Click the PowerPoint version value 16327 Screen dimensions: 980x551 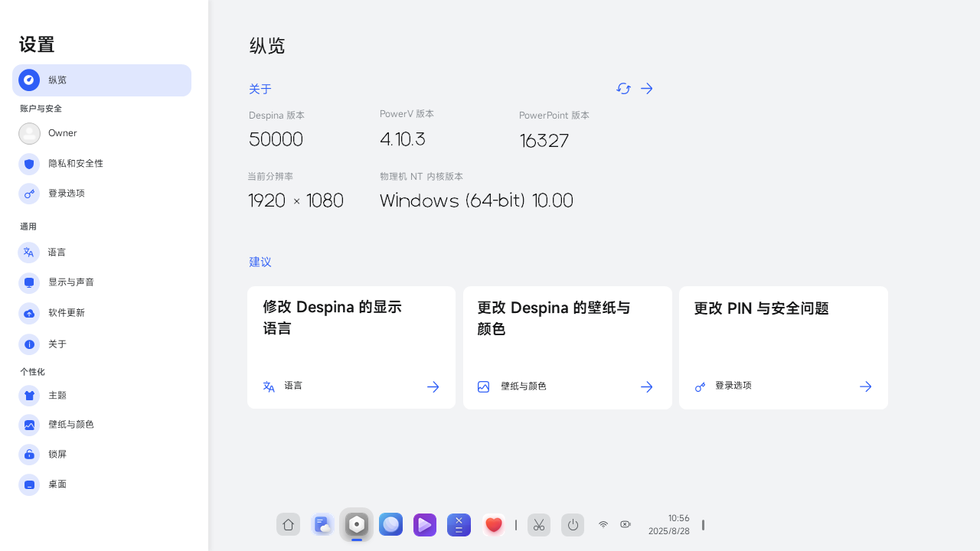[x=544, y=142]
